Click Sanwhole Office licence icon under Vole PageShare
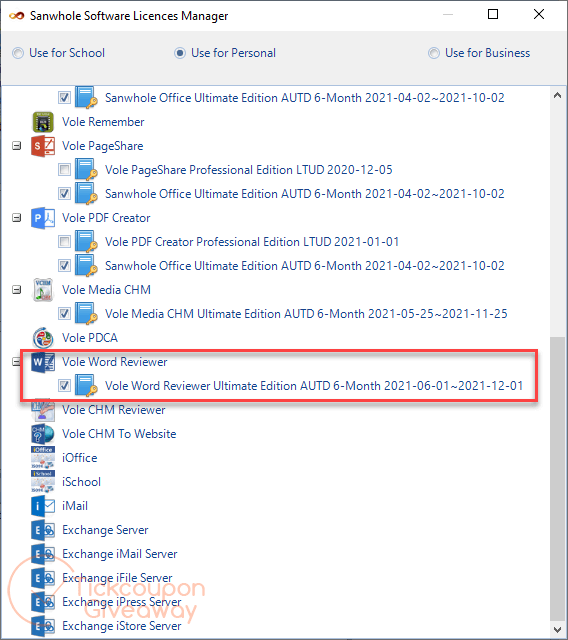 click(86, 194)
